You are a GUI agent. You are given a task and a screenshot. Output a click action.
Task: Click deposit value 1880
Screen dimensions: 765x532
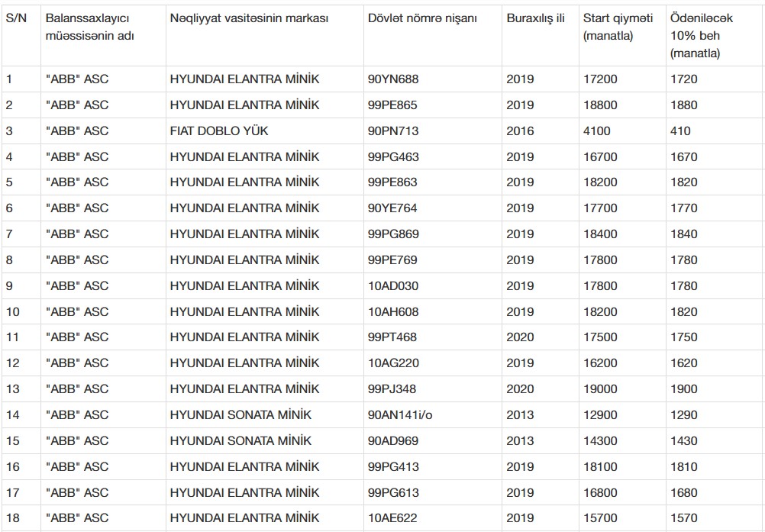click(x=683, y=105)
